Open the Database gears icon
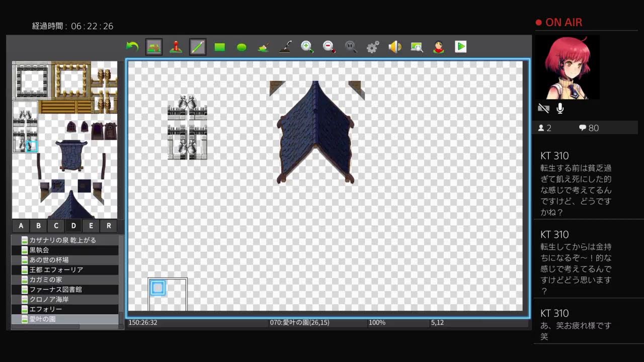644x362 pixels. (x=373, y=47)
